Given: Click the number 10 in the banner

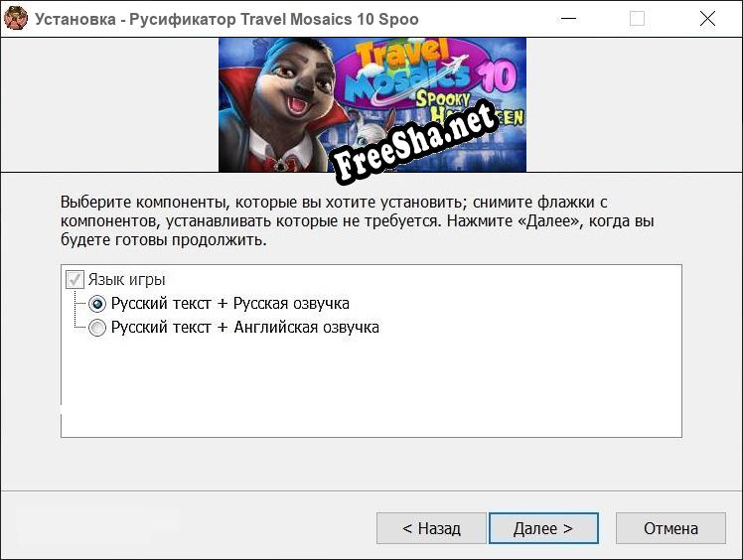Looking at the screenshot, I should point(497,78).
